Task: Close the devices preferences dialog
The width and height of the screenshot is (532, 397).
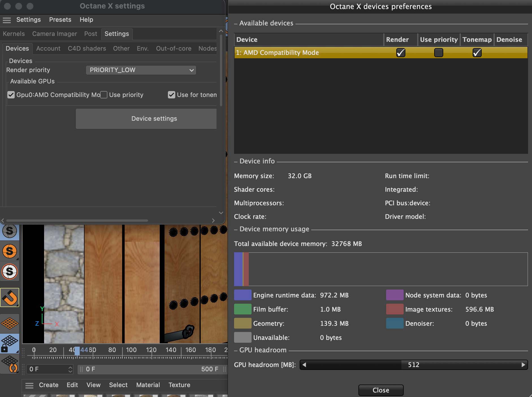Action: (381, 390)
